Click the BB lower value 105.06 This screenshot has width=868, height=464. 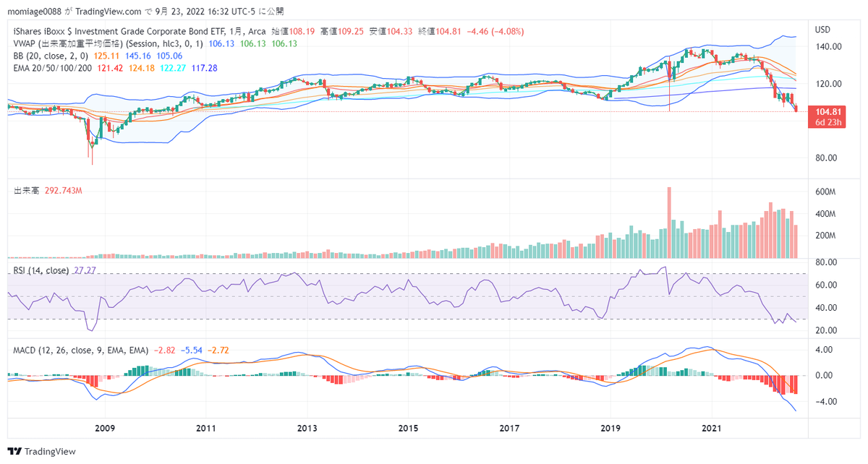tap(170, 56)
